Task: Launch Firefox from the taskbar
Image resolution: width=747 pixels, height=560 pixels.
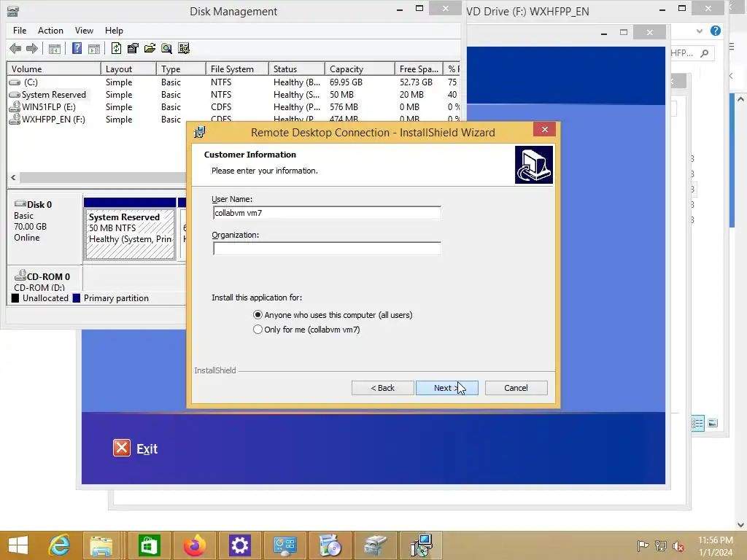Action: click(x=194, y=545)
